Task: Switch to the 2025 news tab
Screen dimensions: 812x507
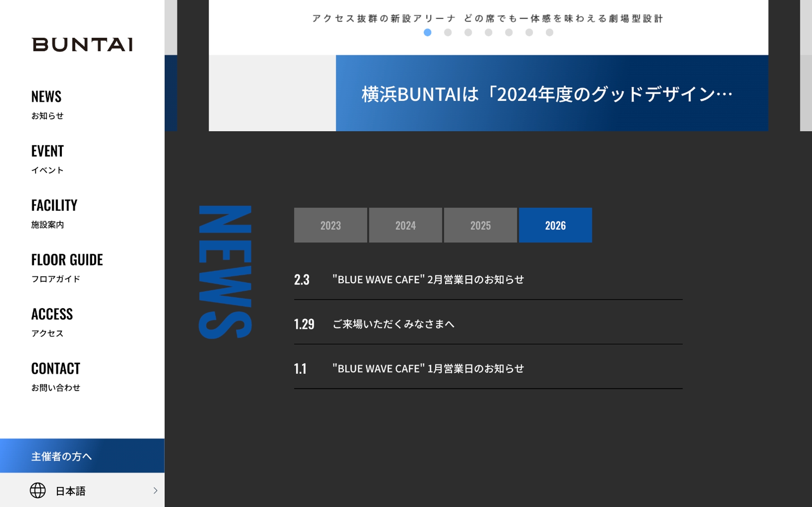Action: [x=480, y=225]
